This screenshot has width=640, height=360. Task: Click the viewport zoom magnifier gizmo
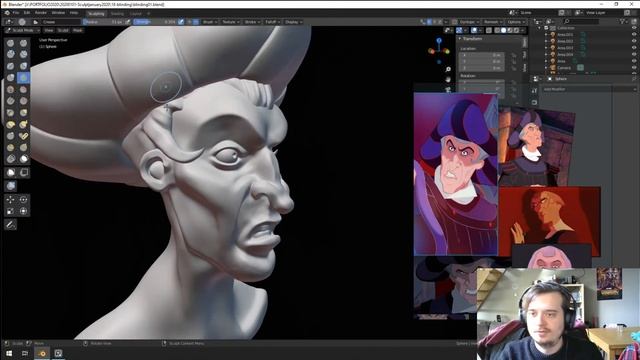[x=448, y=69]
